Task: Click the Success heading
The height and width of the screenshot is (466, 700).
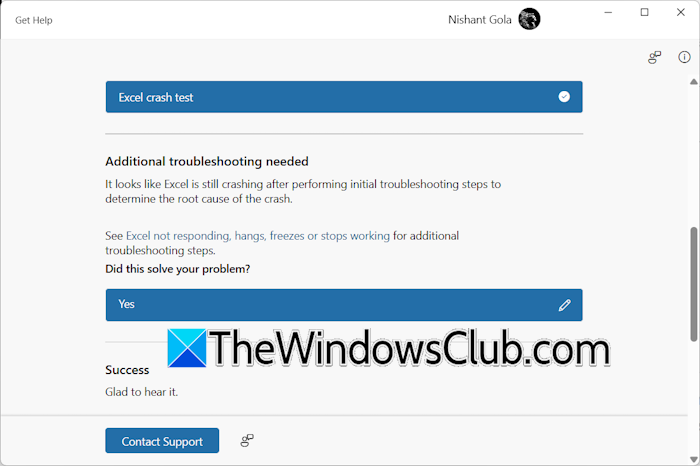Action: [x=127, y=370]
